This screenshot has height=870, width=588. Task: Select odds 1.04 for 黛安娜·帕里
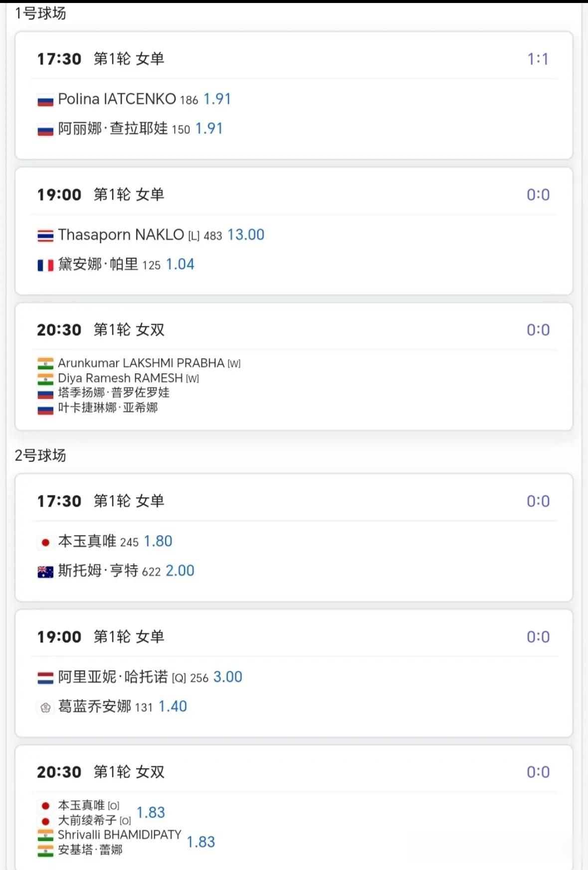click(x=180, y=264)
